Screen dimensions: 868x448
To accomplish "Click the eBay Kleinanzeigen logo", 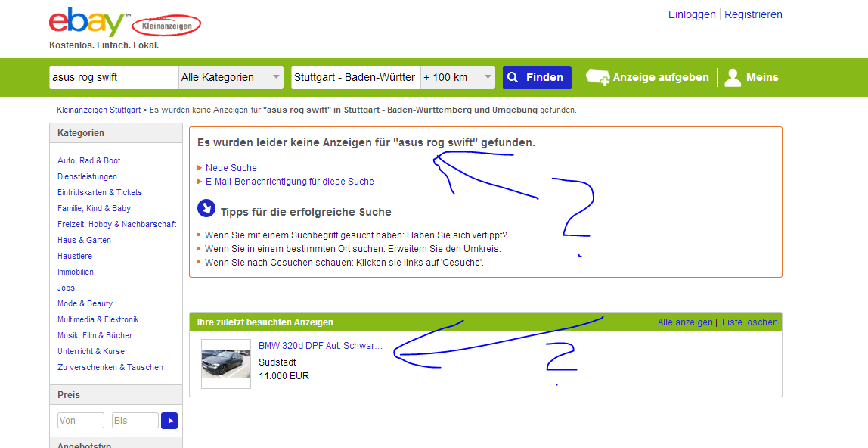I will pos(125,23).
